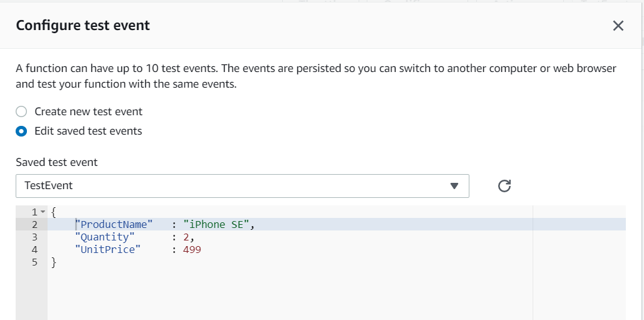
Task: Collapse the JSON block with the line 1 fold arrow
Action: click(43, 212)
